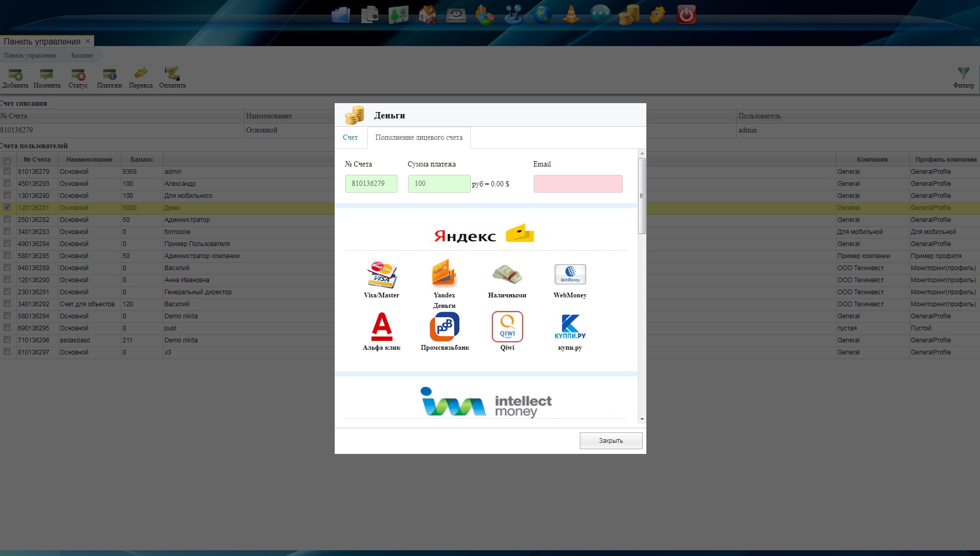This screenshot has width=980, height=556.
Task: Choose Альфа клик payment icon
Action: coord(381,327)
